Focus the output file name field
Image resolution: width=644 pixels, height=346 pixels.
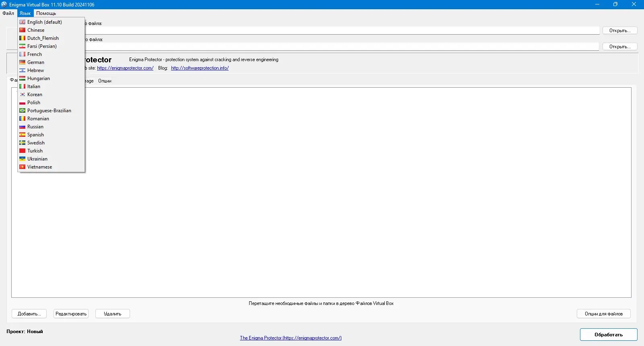click(342, 47)
